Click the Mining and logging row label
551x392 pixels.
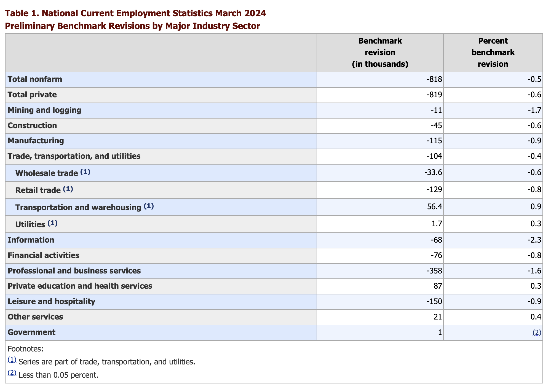tap(44, 110)
